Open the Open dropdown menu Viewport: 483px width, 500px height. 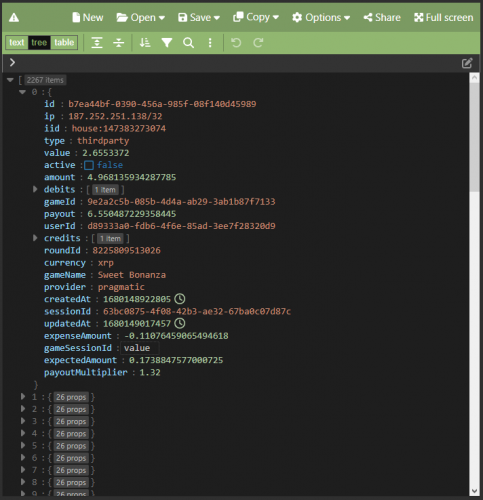pyautogui.click(x=141, y=17)
